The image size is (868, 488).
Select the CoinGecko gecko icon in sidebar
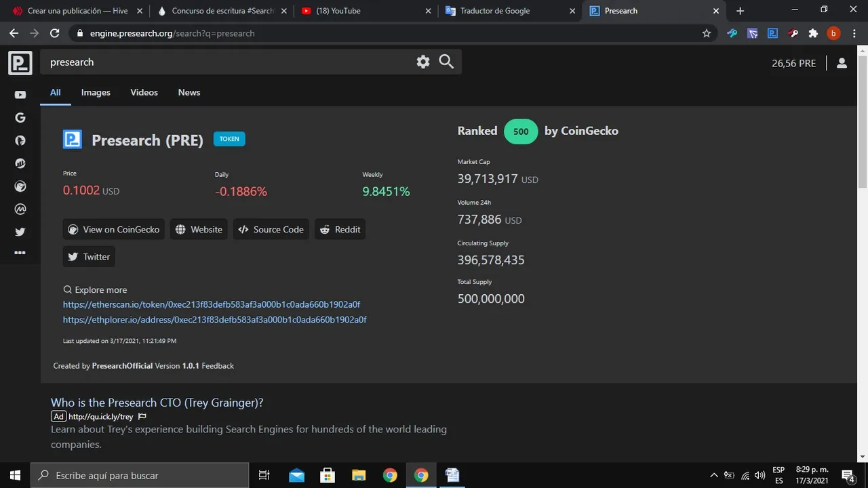point(20,186)
